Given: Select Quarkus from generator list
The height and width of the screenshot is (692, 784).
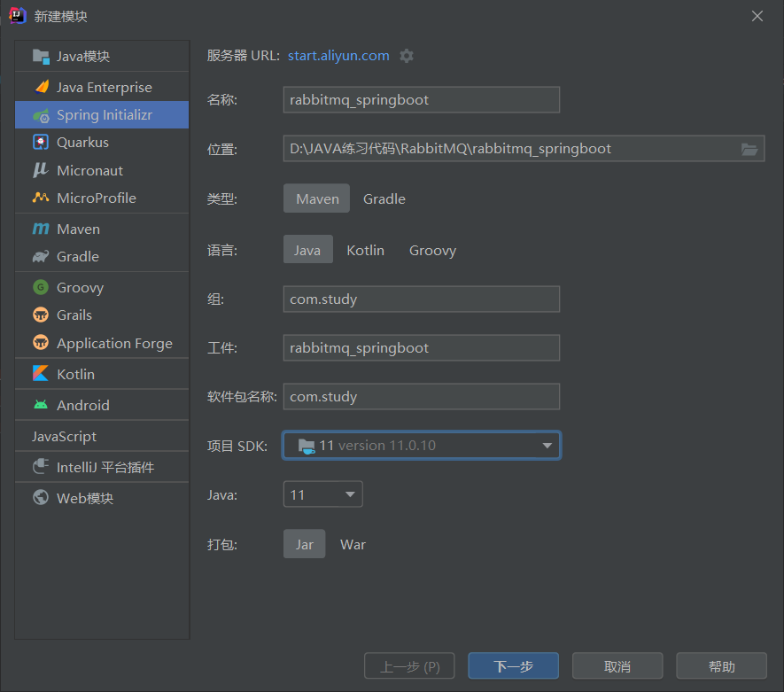Looking at the screenshot, I should 102,142.
